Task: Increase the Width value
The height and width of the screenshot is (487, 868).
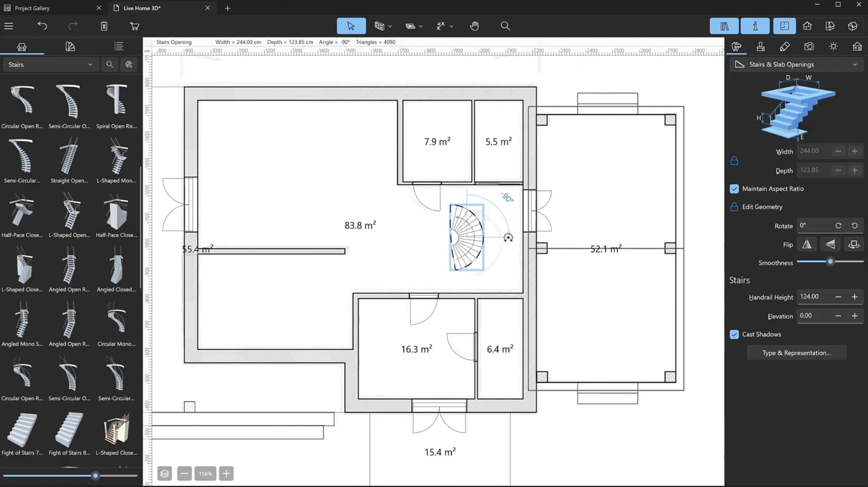Action: [x=855, y=151]
